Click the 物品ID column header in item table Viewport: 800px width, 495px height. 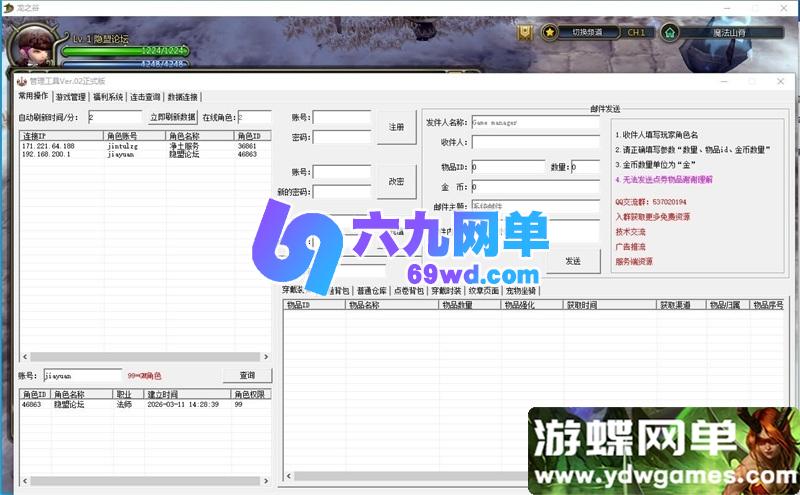click(x=314, y=305)
